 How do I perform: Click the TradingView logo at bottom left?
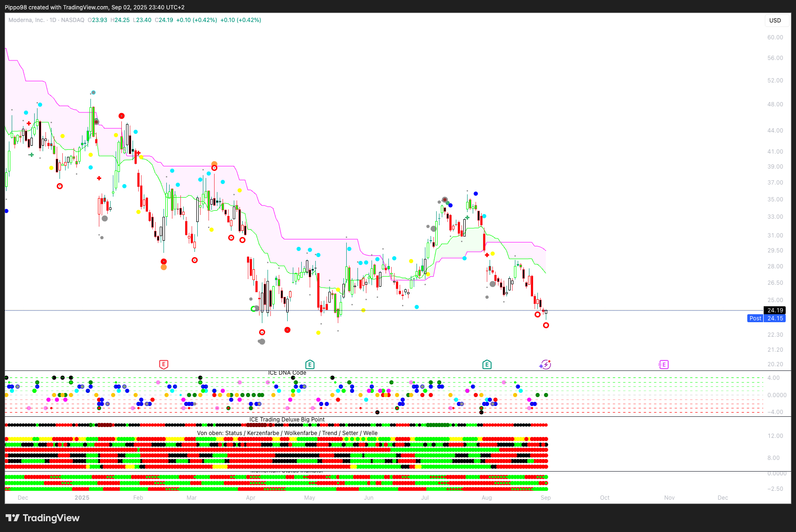tap(43, 518)
